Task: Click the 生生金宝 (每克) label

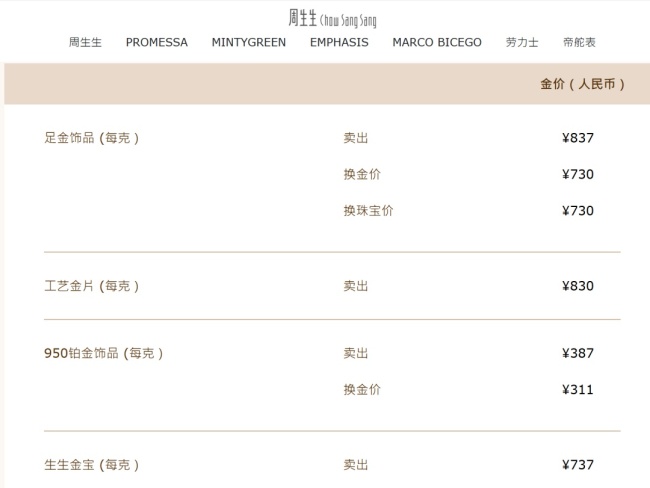Action: (92, 465)
